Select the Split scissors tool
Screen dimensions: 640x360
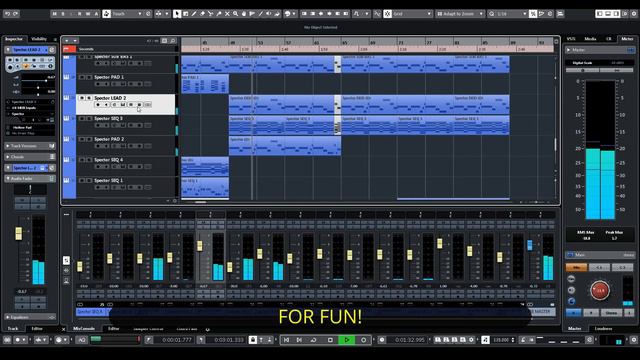click(211, 14)
